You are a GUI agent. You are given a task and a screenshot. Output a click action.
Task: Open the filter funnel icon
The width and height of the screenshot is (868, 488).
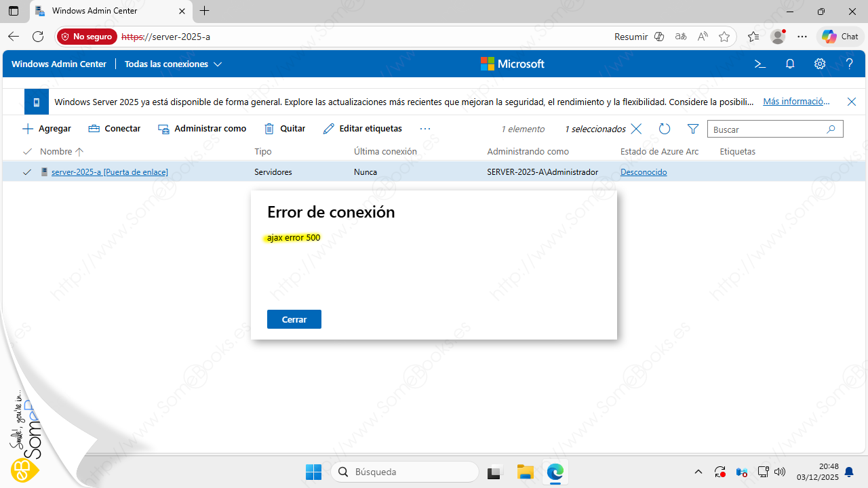(692, 129)
